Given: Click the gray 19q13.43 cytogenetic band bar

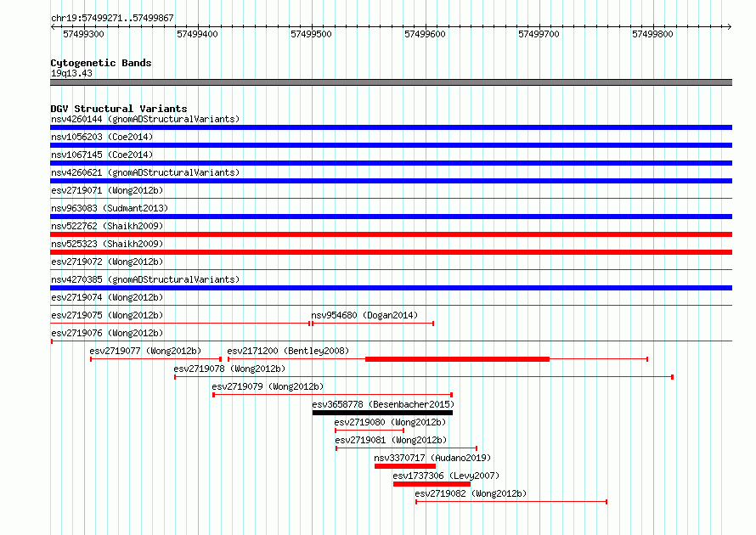Looking at the screenshot, I should tap(391, 82).
